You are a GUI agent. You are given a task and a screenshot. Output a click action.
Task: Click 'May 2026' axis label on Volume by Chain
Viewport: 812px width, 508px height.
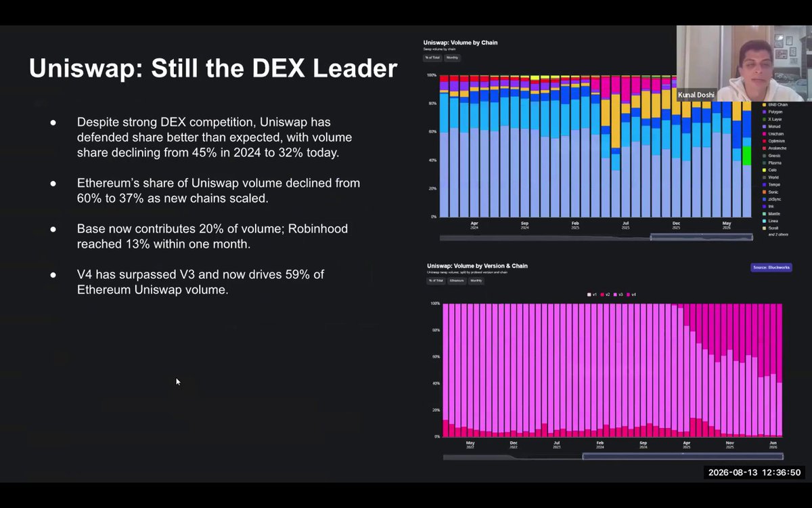click(727, 224)
